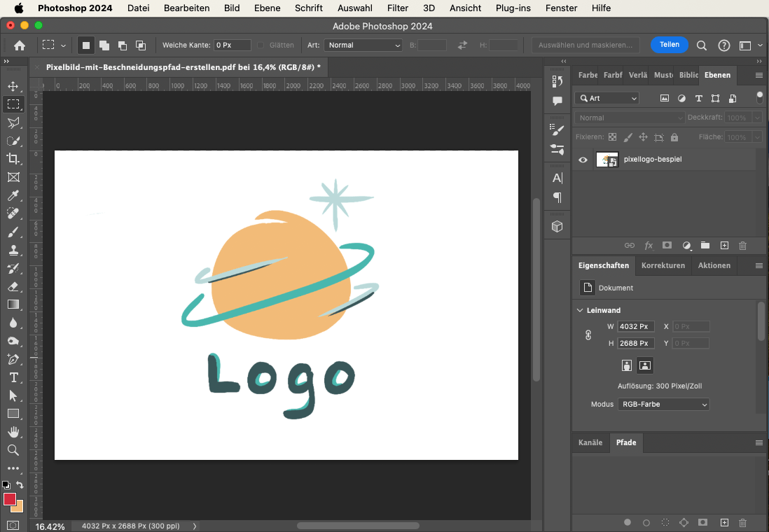Toggle the layer filter switch
This screenshot has width=769, height=532.
pyautogui.click(x=759, y=97)
